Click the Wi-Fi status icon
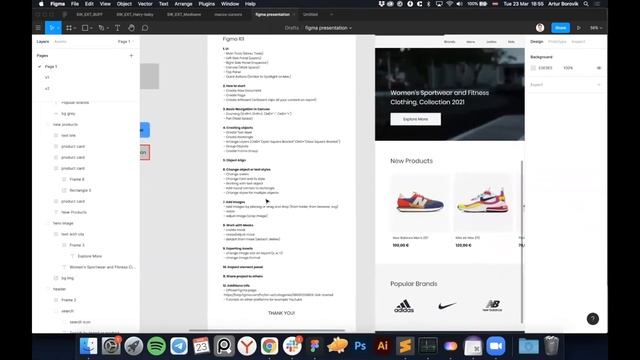Screen dimensions: 640x360 click(x=449, y=4)
